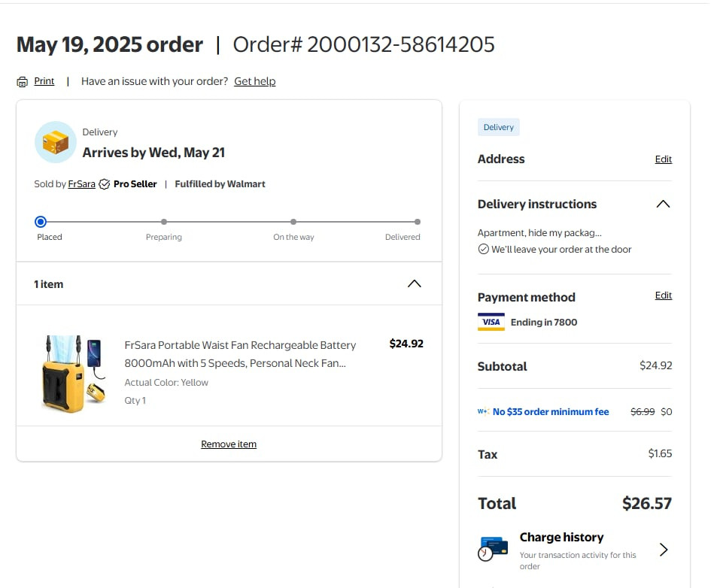
Task: Click the Preparing step dot on tracker
Action: 164,222
